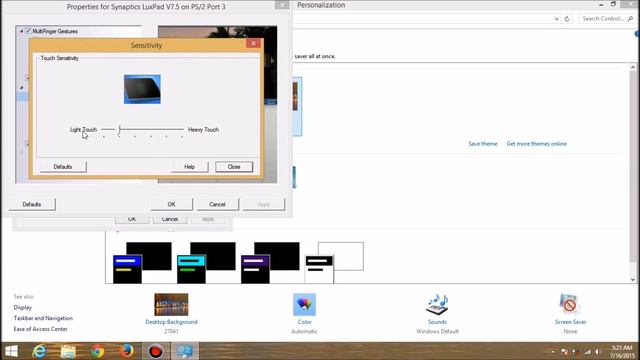Image resolution: width=640 pixels, height=360 pixels.
Task: Click the touchpad image in Sensitivity dialog
Action: pyautogui.click(x=142, y=89)
